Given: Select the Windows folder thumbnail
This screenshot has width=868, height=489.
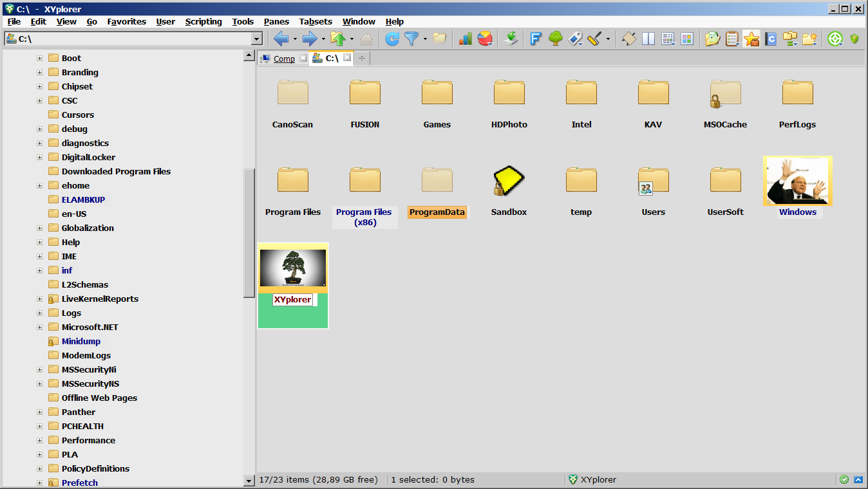Looking at the screenshot, I should point(798,180).
